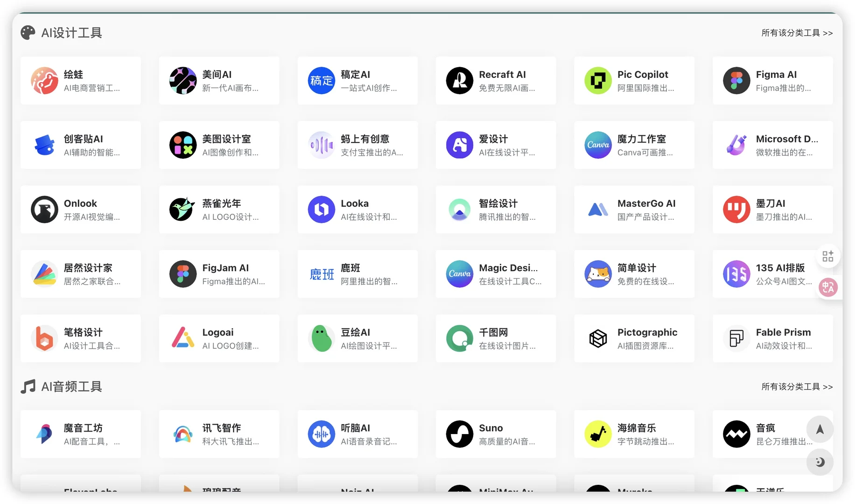Image resolution: width=855 pixels, height=504 pixels.
Task: Click the Logoai triangle icon
Action: [x=183, y=338]
